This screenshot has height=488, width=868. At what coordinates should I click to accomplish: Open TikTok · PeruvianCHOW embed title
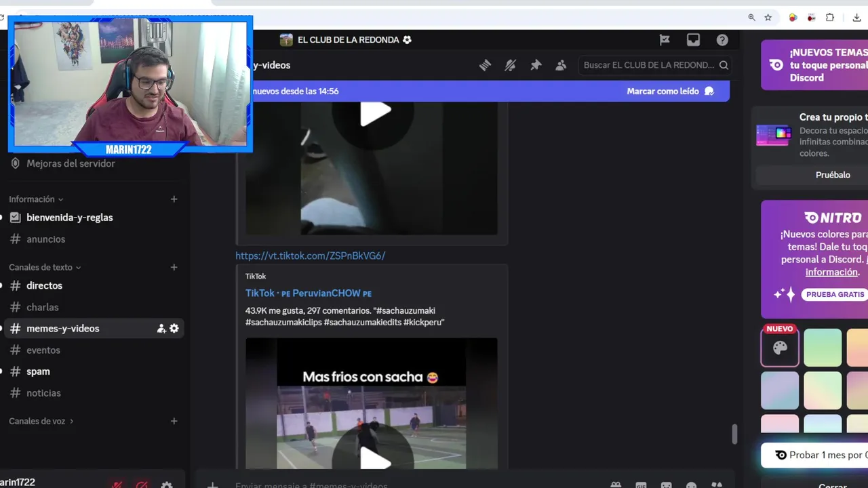pos(309,293)
